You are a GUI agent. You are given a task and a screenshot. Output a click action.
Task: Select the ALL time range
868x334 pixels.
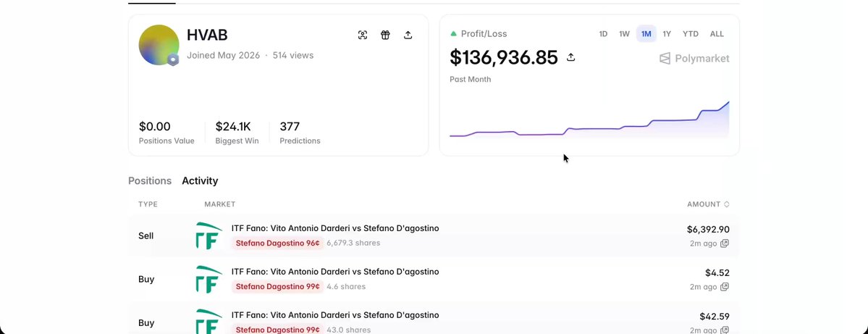point(717,34)
